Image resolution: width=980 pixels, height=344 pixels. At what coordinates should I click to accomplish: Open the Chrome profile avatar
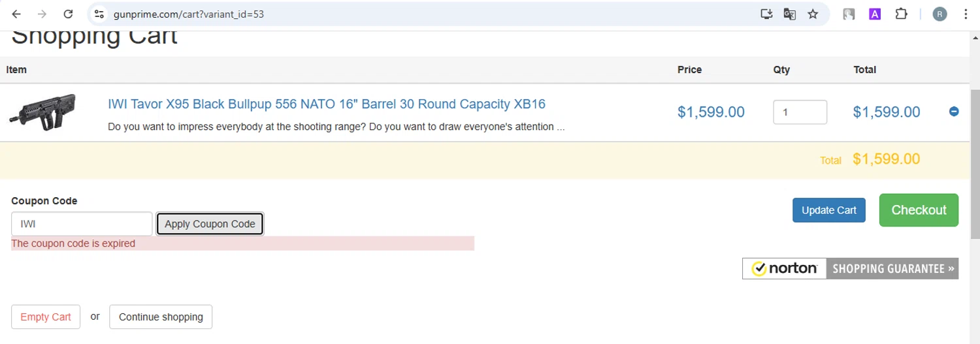click(x=939, y=14)
